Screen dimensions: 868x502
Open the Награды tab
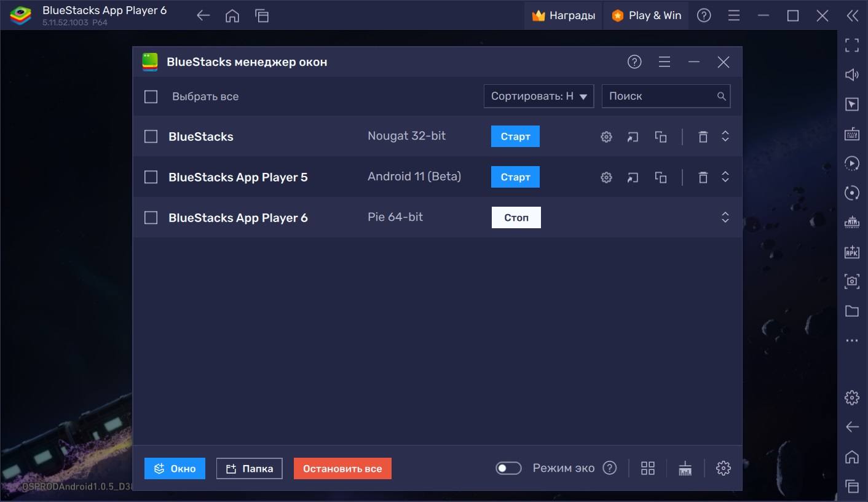[563, 16]
